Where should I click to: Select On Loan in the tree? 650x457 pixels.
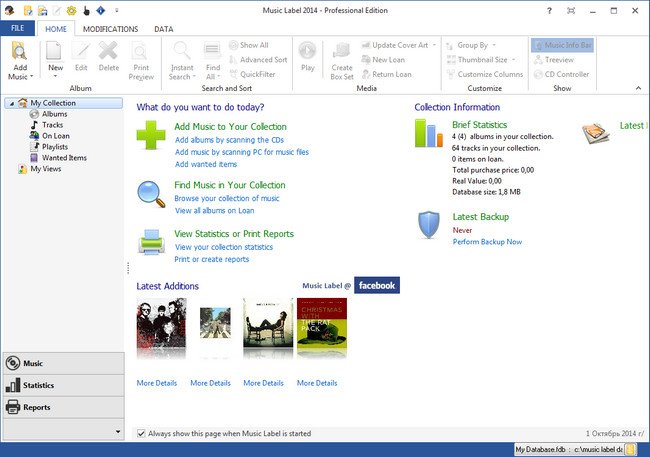tap(56, 136)
